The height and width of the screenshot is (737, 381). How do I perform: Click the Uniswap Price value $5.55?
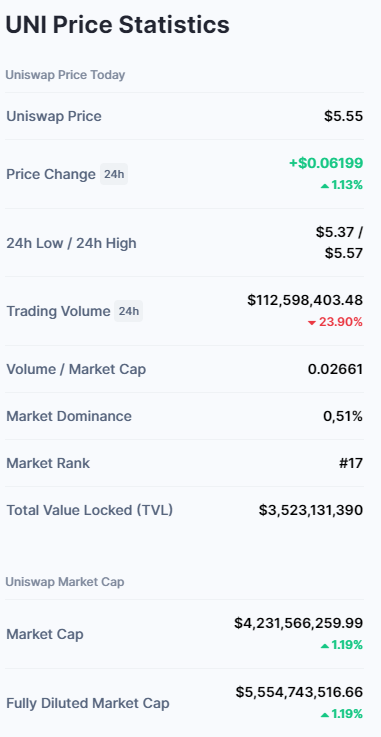343,116
